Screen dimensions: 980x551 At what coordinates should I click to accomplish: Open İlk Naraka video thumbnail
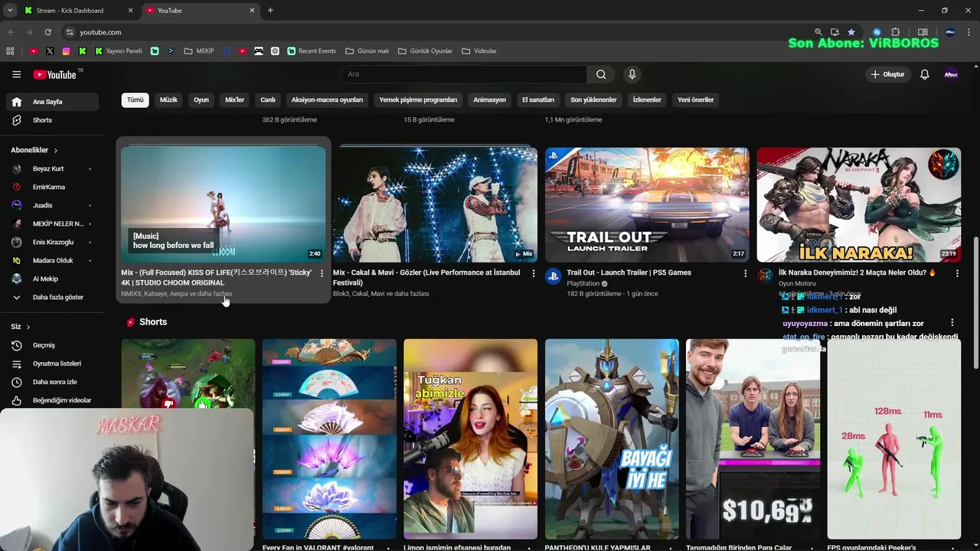859,204
